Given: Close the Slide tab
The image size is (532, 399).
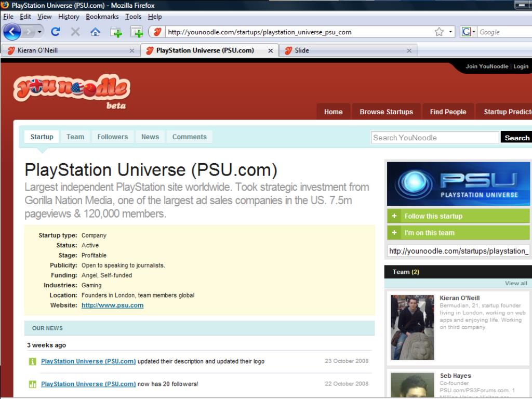Looking at the screenshot, I should (409, 50).
